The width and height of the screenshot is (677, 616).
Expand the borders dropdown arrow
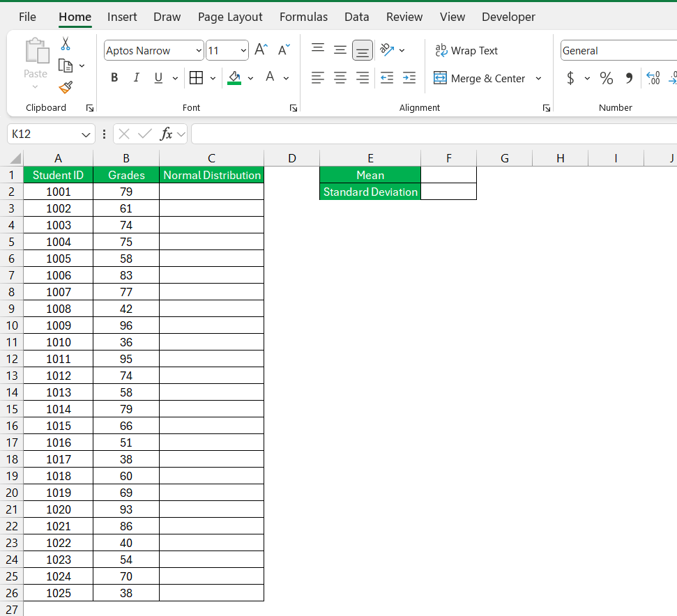coord(213,78)
